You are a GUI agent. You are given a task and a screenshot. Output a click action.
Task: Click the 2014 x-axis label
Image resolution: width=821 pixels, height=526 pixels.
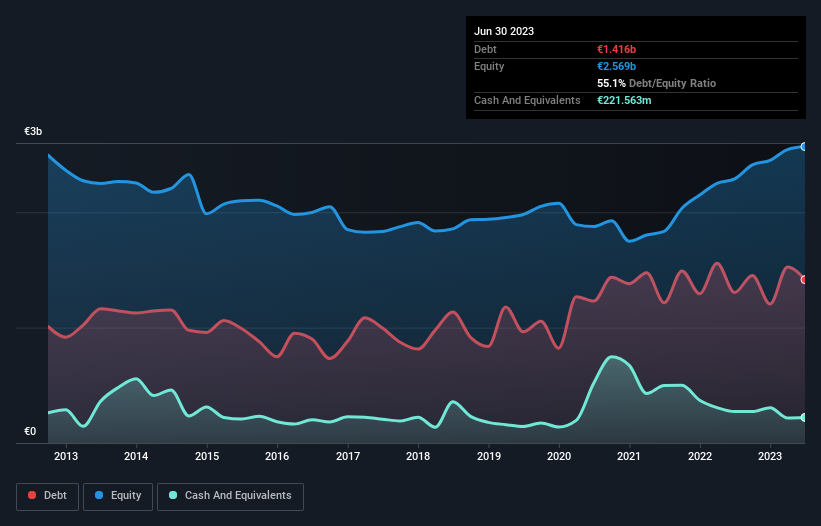(x=136, y=456)
